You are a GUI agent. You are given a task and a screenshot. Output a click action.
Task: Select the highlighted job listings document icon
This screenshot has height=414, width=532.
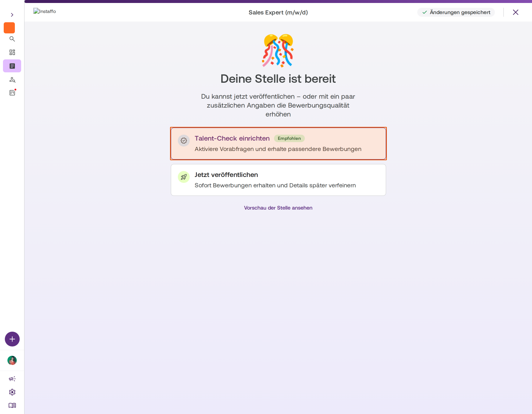coord(12,66)
